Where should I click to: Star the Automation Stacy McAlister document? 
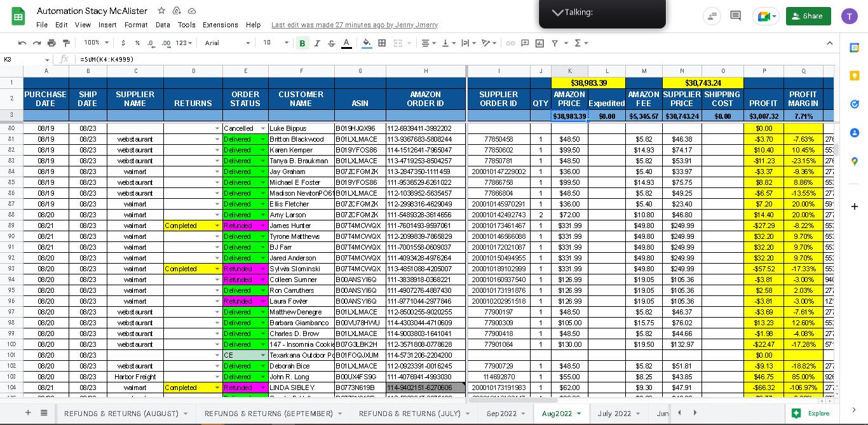[x=161, y=11]
